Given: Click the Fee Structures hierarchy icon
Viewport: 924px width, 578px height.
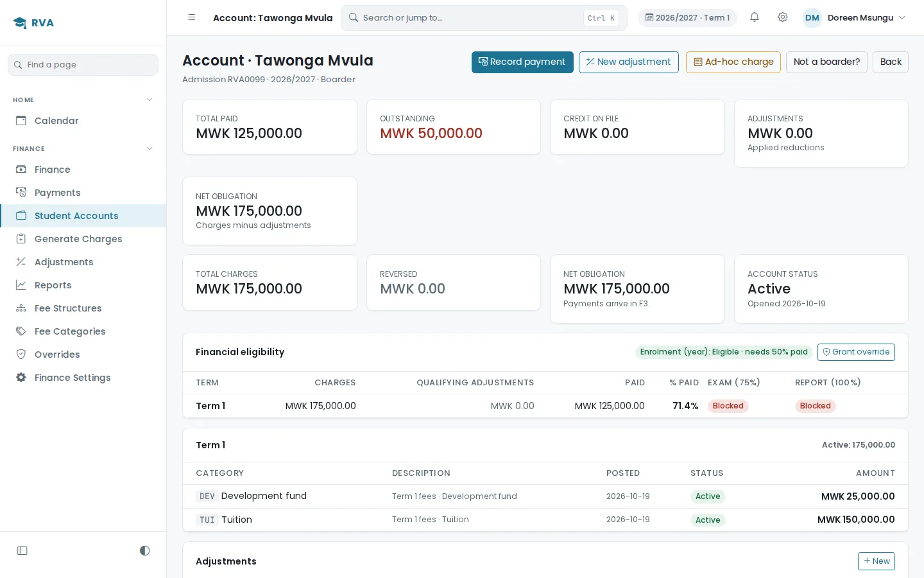Looking at the screenshot, I should tap(21, 308).
